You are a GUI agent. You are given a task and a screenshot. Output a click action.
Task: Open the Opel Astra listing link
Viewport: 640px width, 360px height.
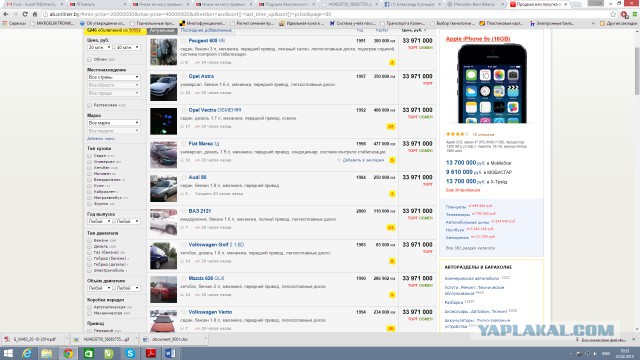coord(201,76)
